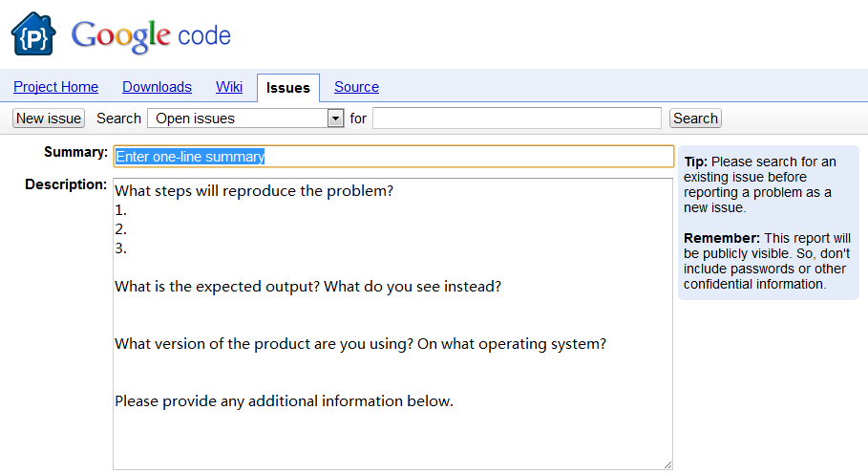This screenshot has width=868, height=475.
Task: Click the expected output question line
Action: (x=307, y=287)
